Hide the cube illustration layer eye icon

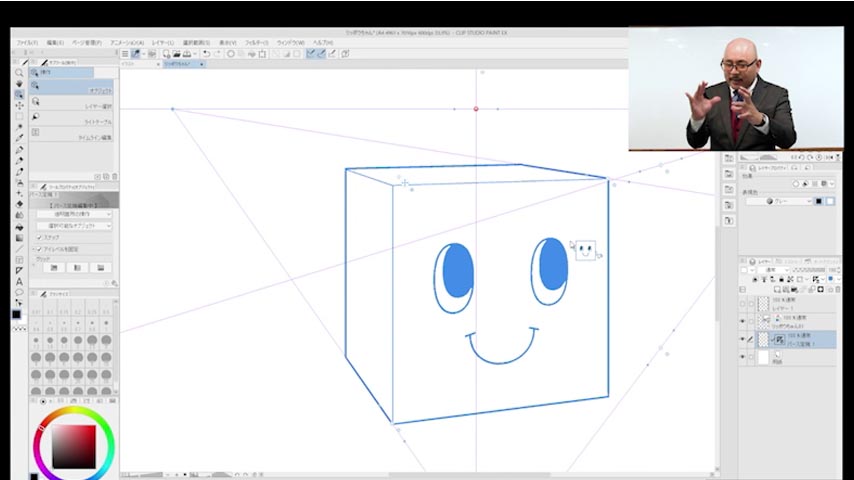tap(743, 321)
